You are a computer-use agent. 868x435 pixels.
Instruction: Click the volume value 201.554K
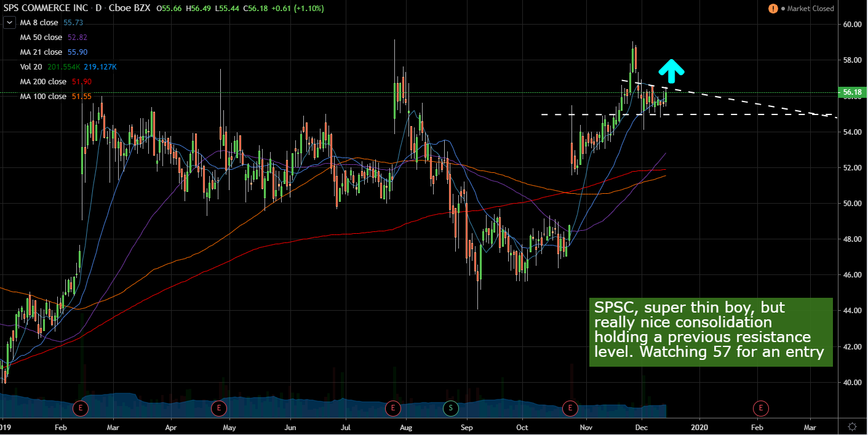coord(64,67)
